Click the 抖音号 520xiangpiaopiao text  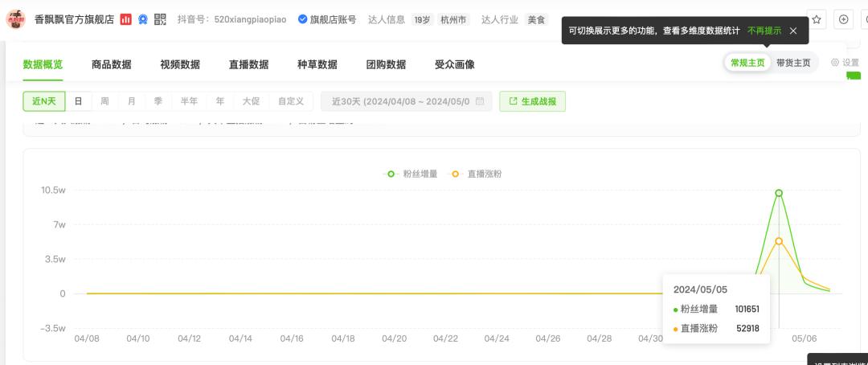[x=232, y=19]
